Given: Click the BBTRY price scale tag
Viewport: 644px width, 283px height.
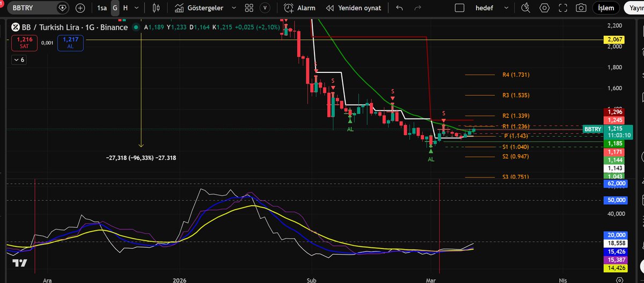Looking at the screenshot, I should click(x=592, y=129).
